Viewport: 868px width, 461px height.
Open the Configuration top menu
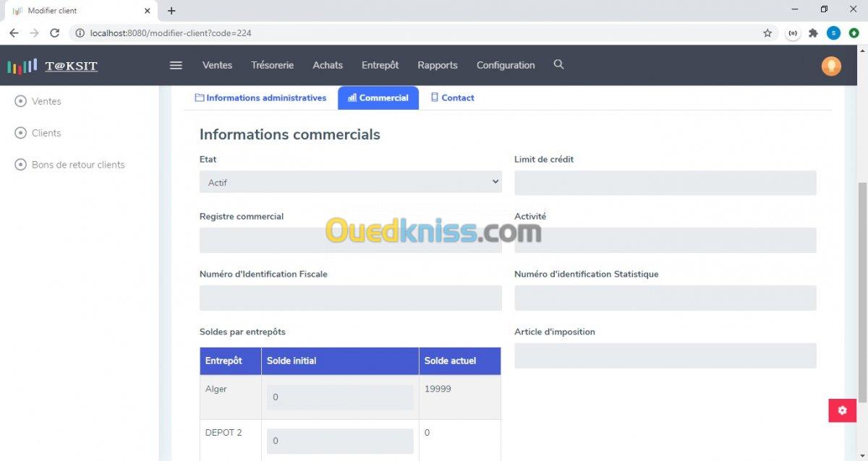click(x=506, y=65)
